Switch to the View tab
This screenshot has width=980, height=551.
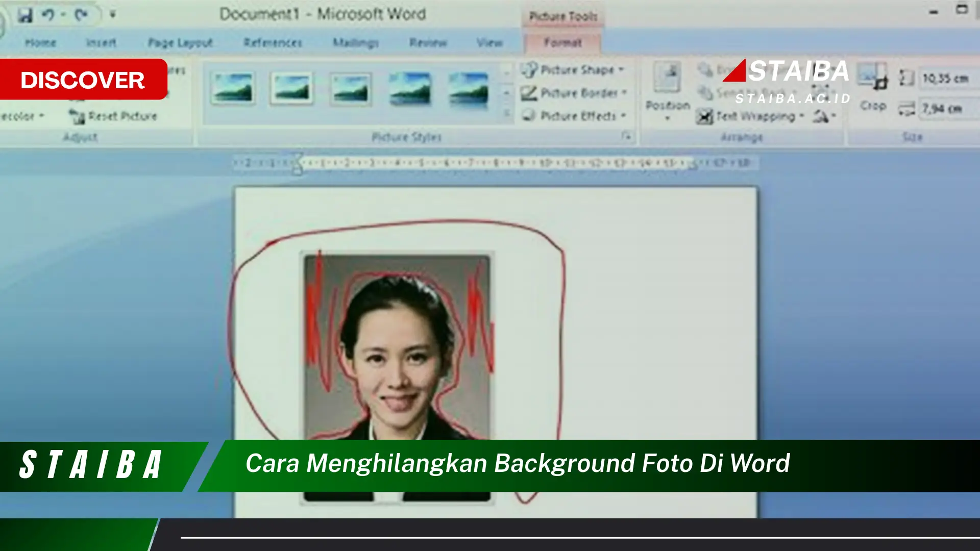point(489,43)
